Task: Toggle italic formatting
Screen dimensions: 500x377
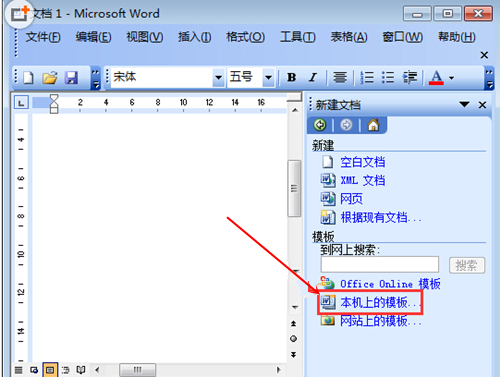Action: pos(313,77)
